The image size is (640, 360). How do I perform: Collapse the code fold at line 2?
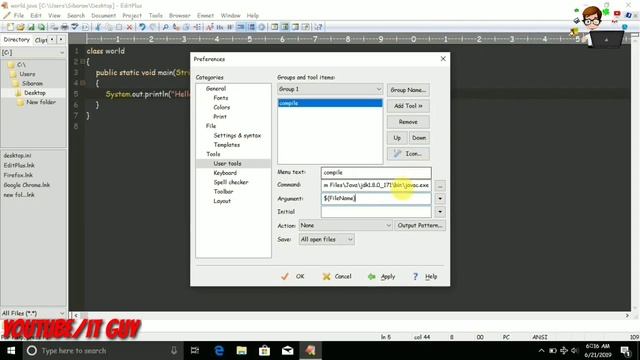82,62
